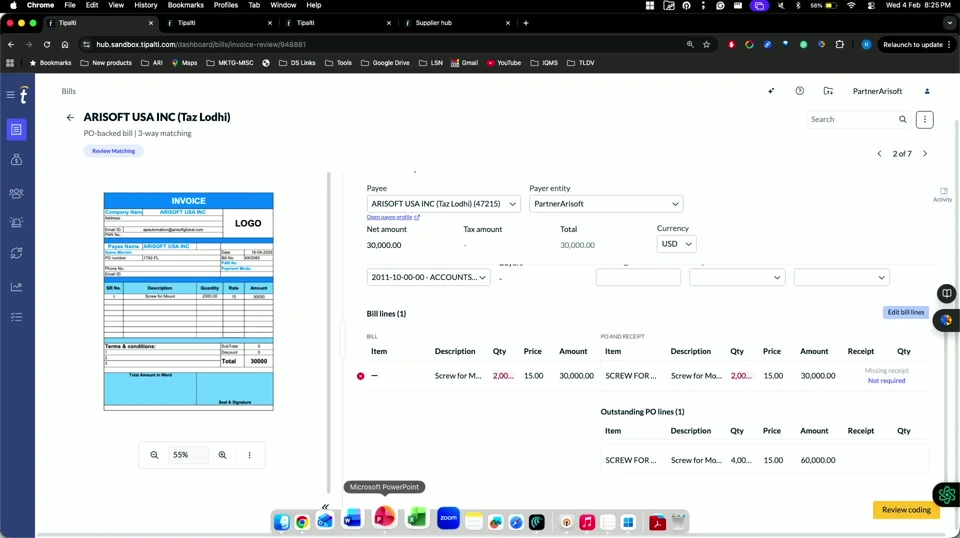
Task: Click the sparkle AI icon in header
Action: tap(771, 91)
